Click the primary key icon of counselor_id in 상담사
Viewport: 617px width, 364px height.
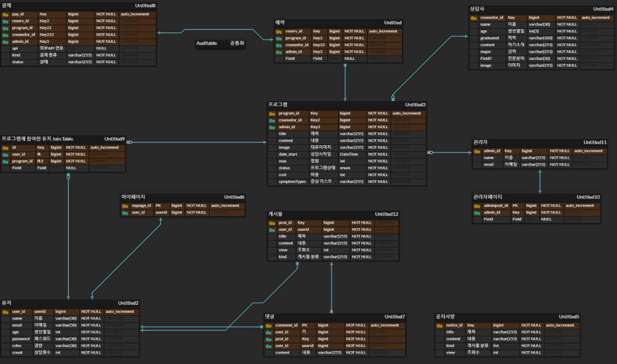(x=474, y=18)
